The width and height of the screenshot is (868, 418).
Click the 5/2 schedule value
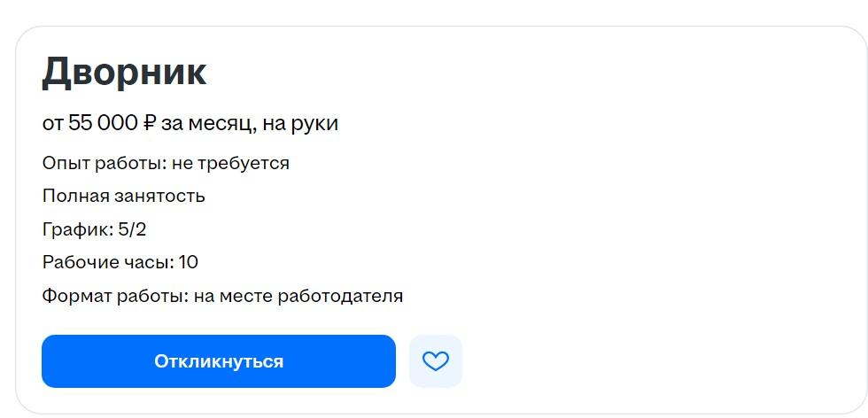(x=132, y=229)
